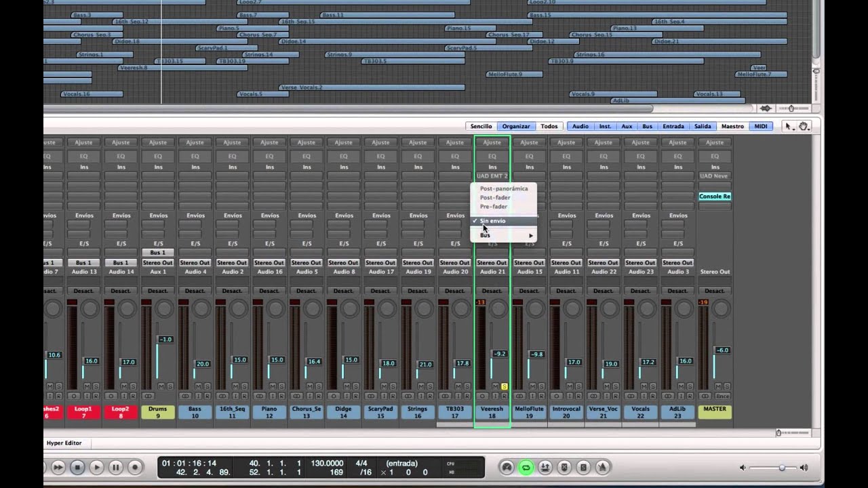
Task: Solo the MelloFlute channel strip
Action: click(541, 386)
